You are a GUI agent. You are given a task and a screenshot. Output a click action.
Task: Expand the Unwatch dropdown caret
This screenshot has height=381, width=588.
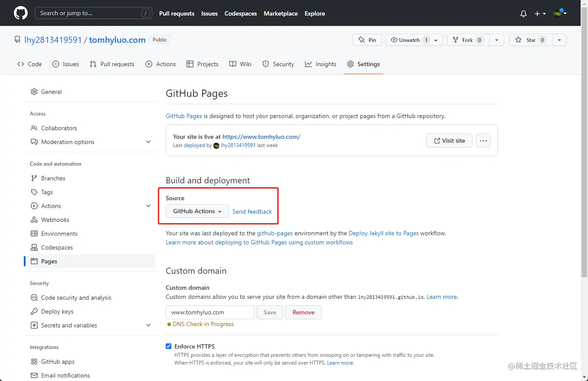pos(436,40)
